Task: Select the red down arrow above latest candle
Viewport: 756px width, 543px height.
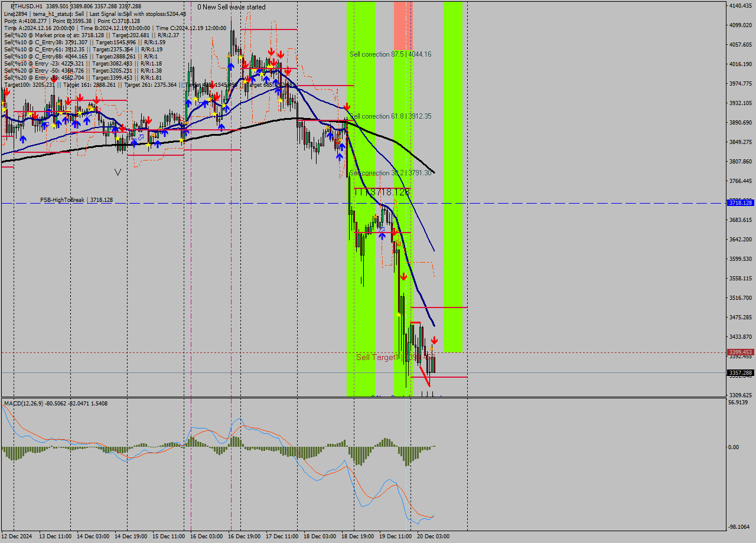Action: point(434,341)
